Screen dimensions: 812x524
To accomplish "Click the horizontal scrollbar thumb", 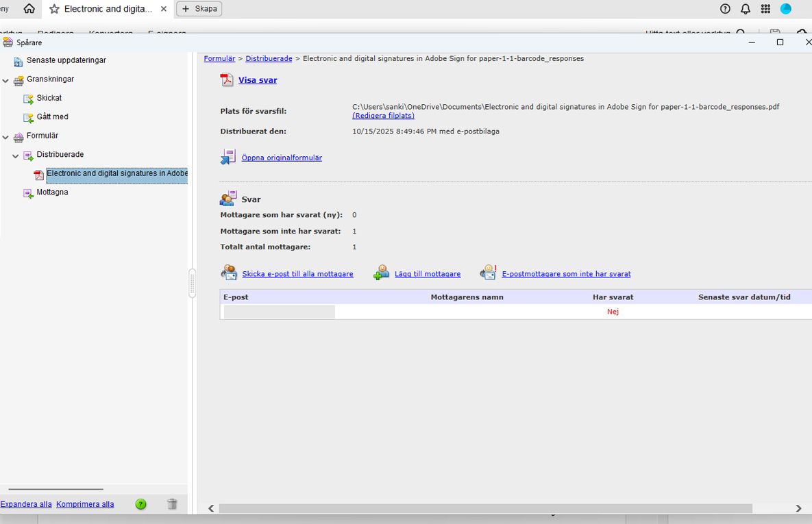I will tap(485, 508).
